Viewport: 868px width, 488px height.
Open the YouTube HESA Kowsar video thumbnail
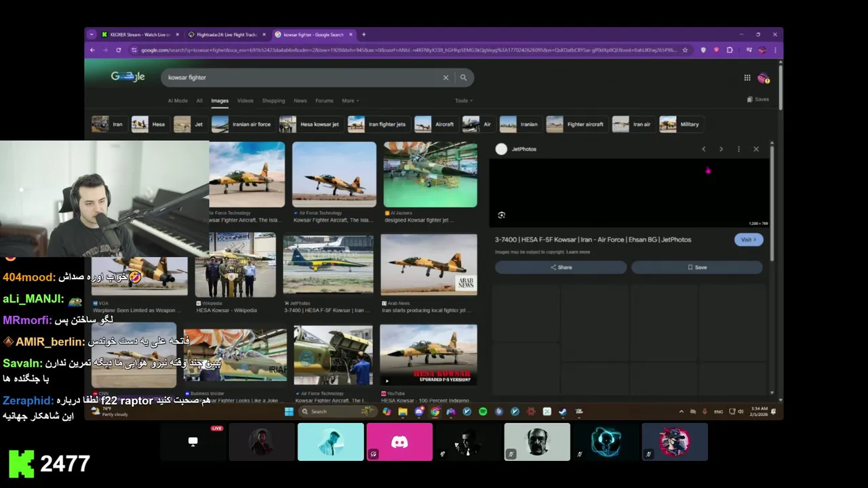tap(428, 355)
